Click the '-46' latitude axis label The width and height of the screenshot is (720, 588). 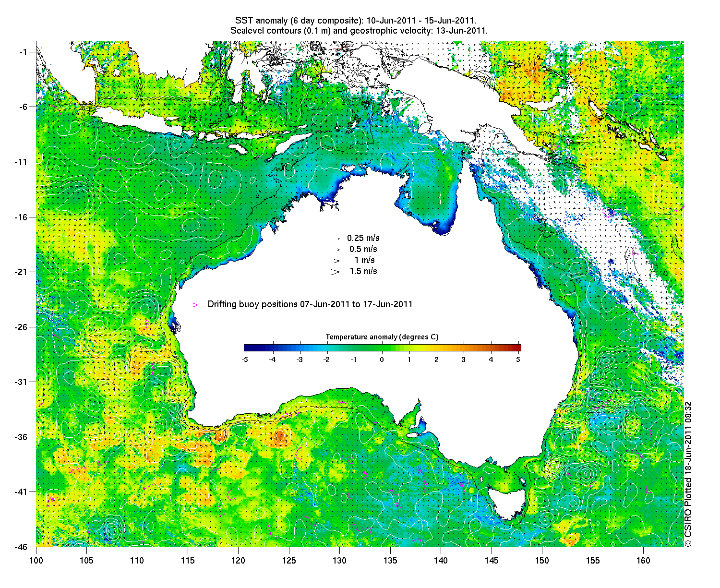pyautogui.click(x=22, y=547)
